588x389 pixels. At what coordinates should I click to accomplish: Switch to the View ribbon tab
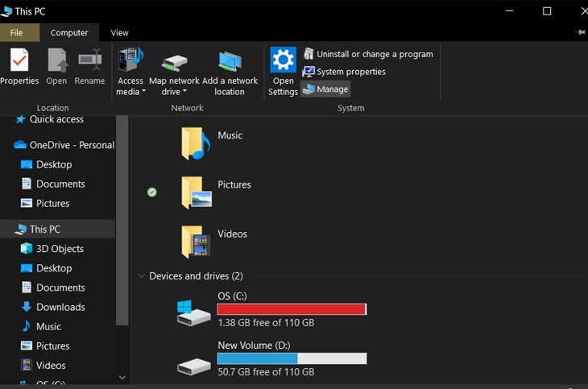pos(120,33)
